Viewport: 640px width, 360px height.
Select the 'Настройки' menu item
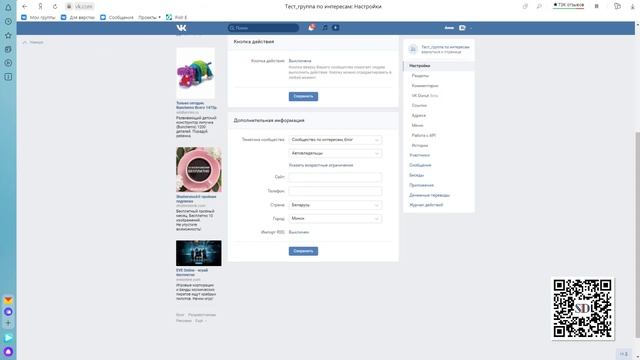click(439, 66)
